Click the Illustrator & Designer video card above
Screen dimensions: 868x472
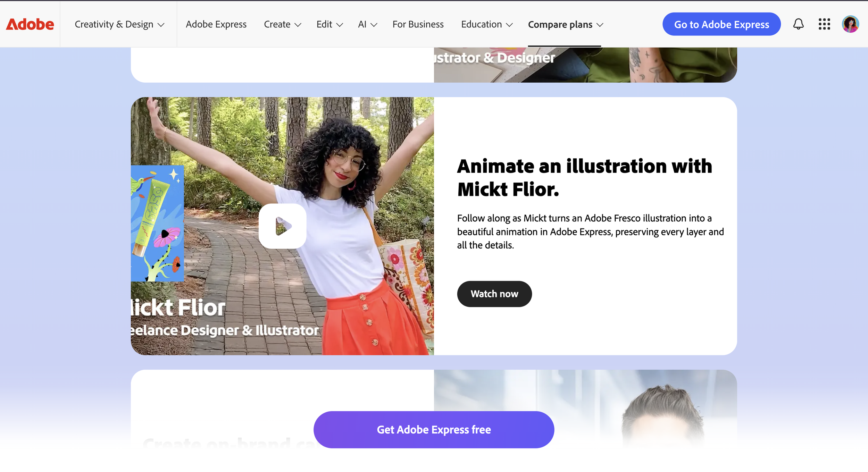click(585, 65)
